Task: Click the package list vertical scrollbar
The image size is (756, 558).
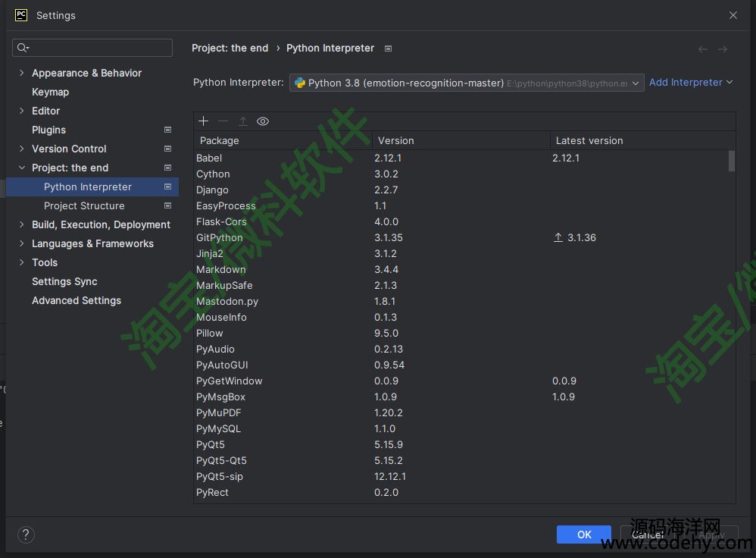Action: 731,161
